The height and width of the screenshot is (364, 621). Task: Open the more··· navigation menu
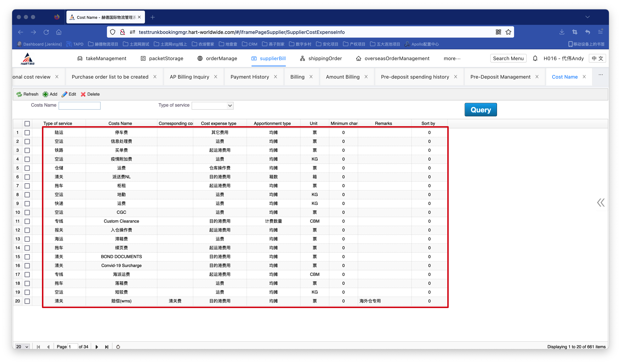pos(452,59)
